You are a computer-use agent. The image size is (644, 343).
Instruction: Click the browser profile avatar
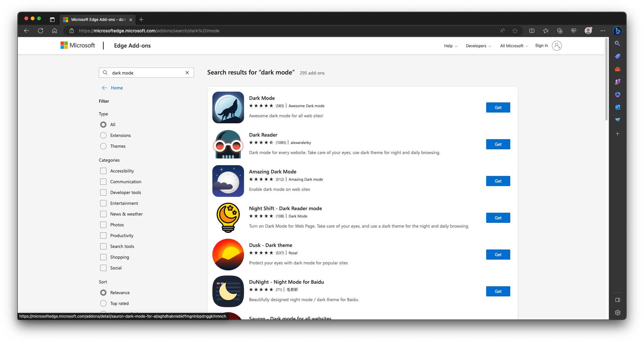[588, 31]
